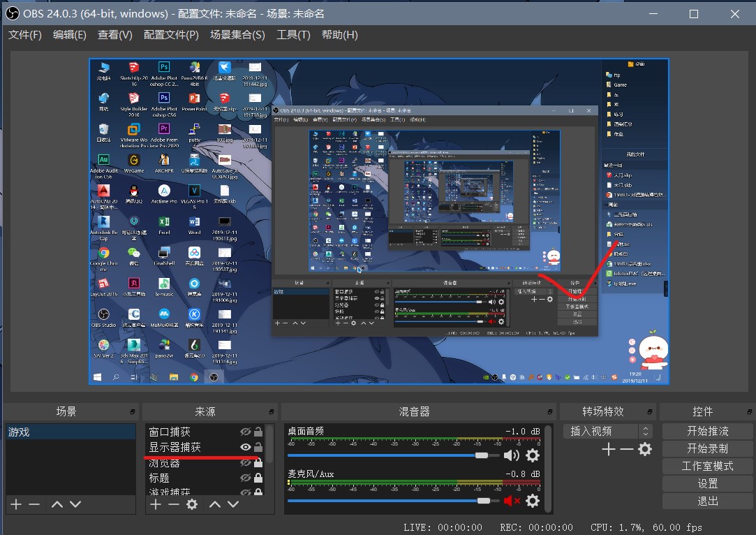Open the 场景集合(S) menu

[x=237, y=35]
